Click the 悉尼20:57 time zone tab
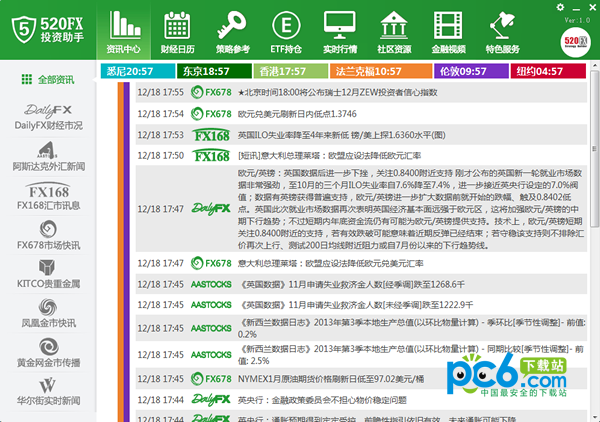The image size is (600, 422). tap(138, 71)
